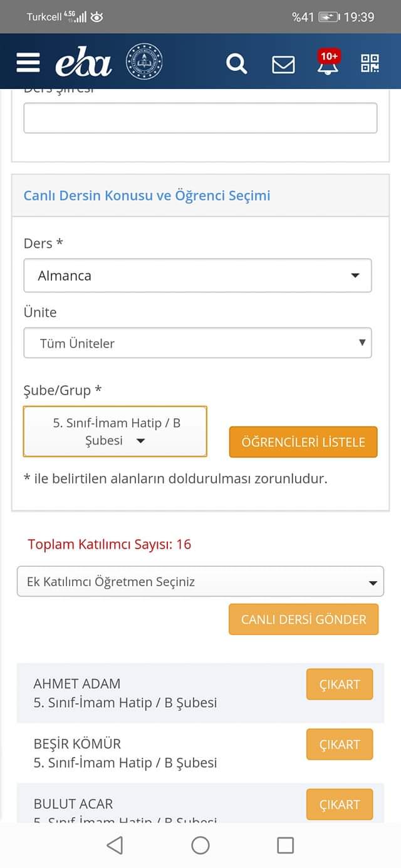Open Şube/Grup dropdown 5. Sınıf-İmam Hatip
401x868 pixels.
click(x=115, y=431)
